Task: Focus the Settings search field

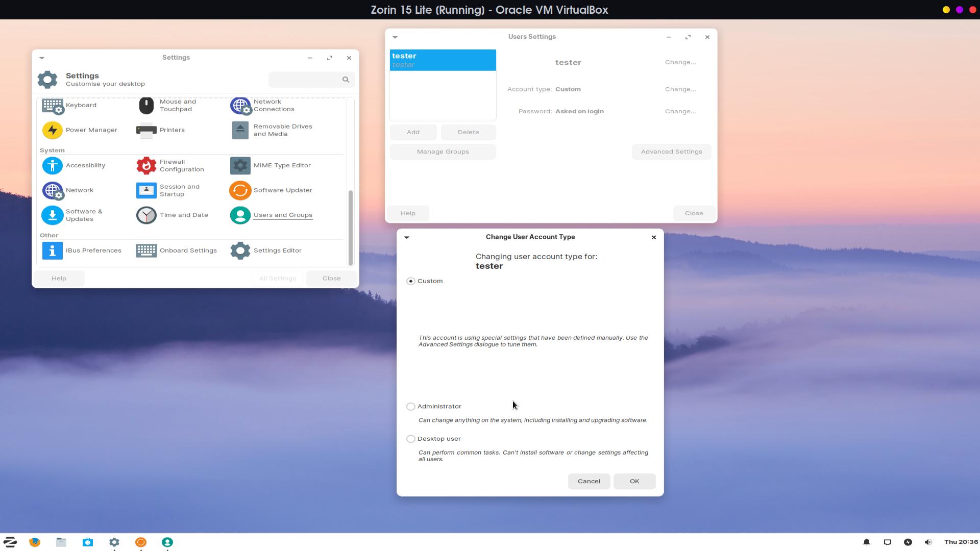Action: 305,80
